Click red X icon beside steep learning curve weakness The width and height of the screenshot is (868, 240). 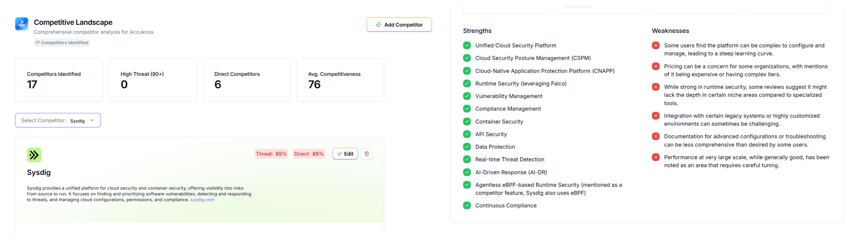tap(655, 45)
